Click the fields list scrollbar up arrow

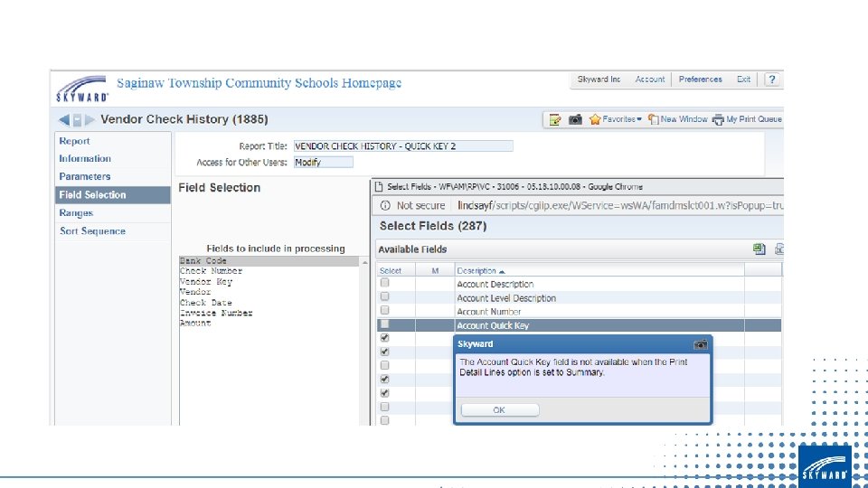(x=364, y=262)
